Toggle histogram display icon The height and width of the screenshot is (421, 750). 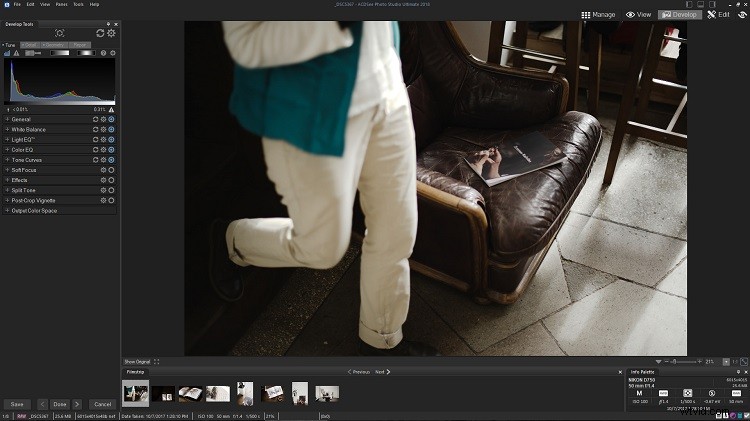7,53
